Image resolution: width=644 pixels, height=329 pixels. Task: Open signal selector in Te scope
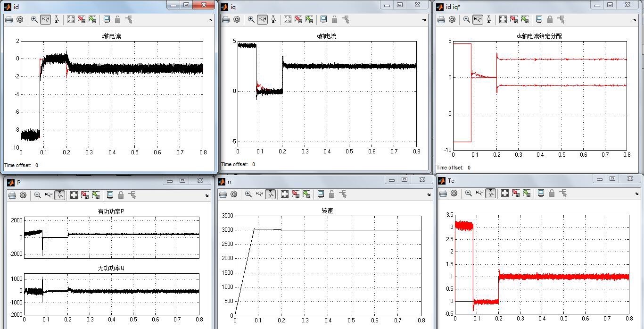coord(563,193)
